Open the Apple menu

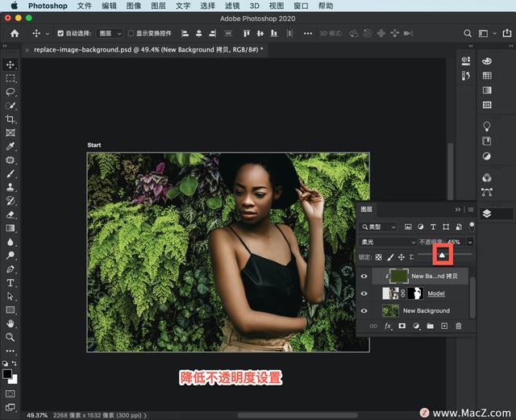click(x=15, y=6)
